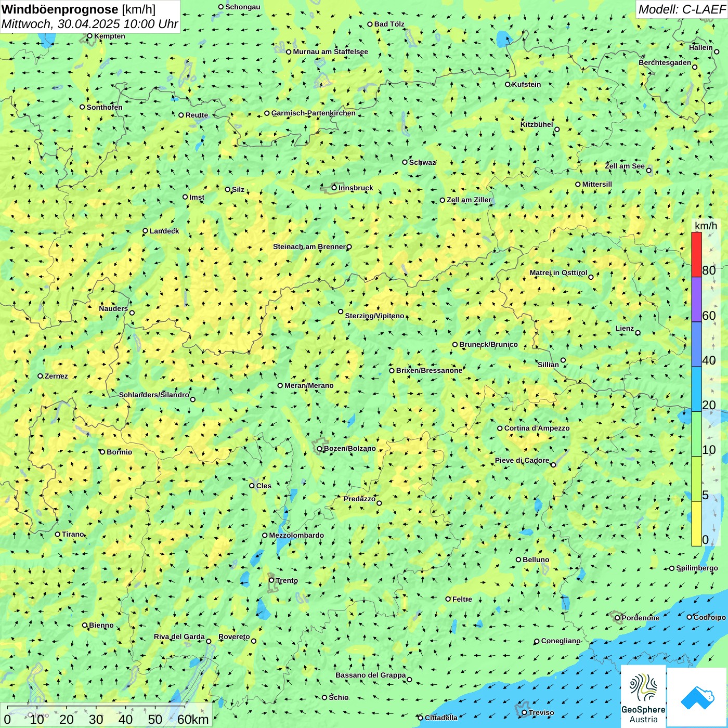Click the 'Predazzo' label

[359, 499]
